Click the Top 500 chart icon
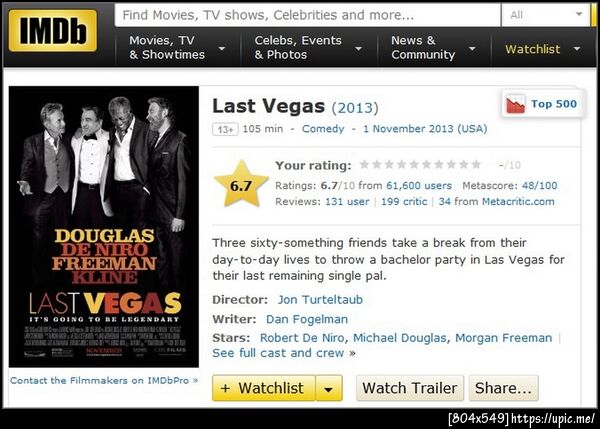 click(x=515, y=104)
